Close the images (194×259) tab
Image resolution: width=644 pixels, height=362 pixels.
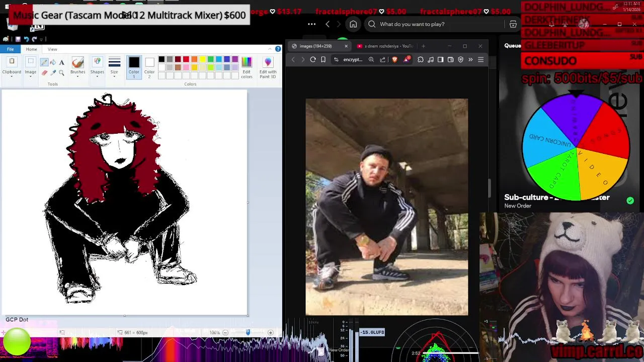346,46
